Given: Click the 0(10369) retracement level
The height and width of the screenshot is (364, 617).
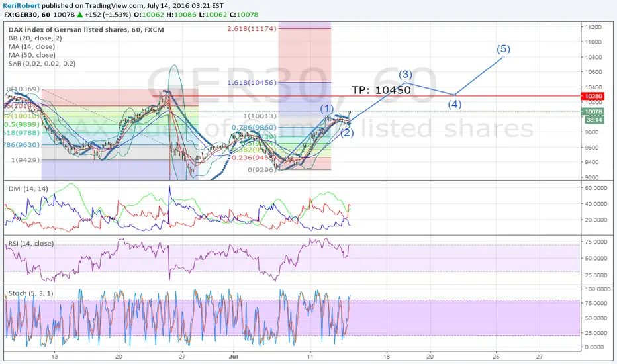Looking at the screenshot, I should point(23,89).
